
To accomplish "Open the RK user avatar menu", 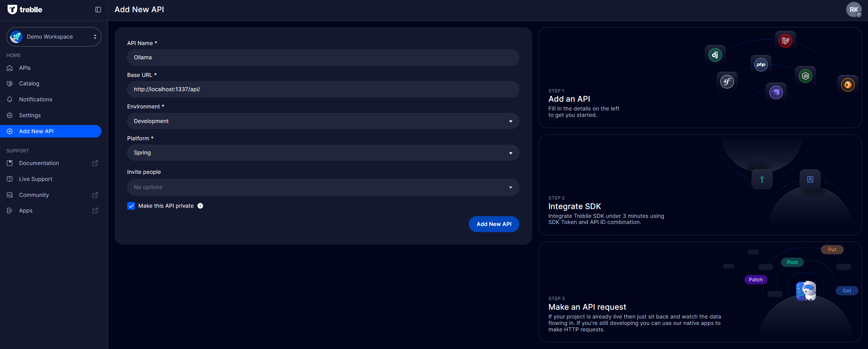I will click(x=853, y=9).
